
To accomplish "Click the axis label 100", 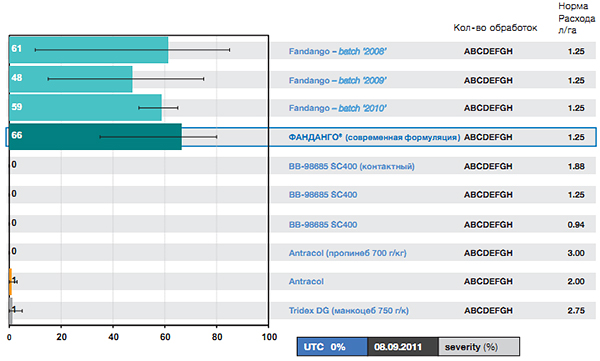I will tap(269, 337).
